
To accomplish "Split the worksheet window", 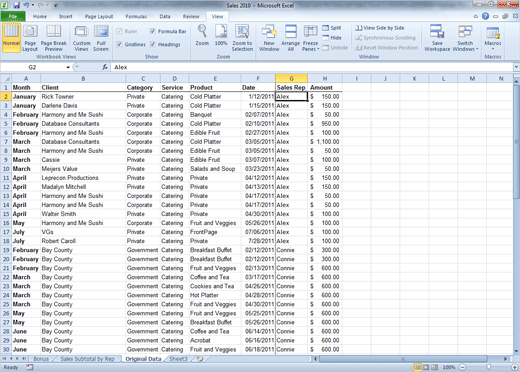I will [x=332, y=28].
